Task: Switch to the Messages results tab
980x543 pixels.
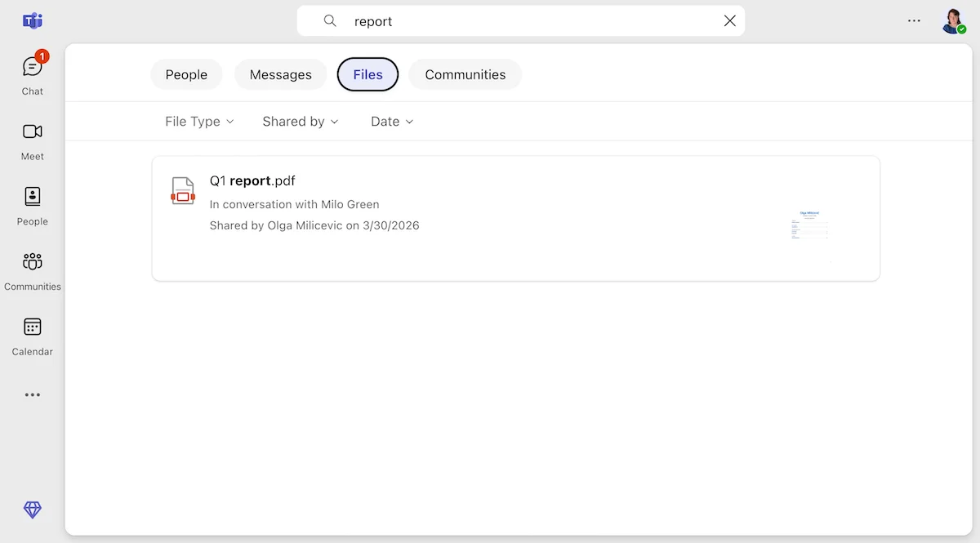Action: [280, 74]
